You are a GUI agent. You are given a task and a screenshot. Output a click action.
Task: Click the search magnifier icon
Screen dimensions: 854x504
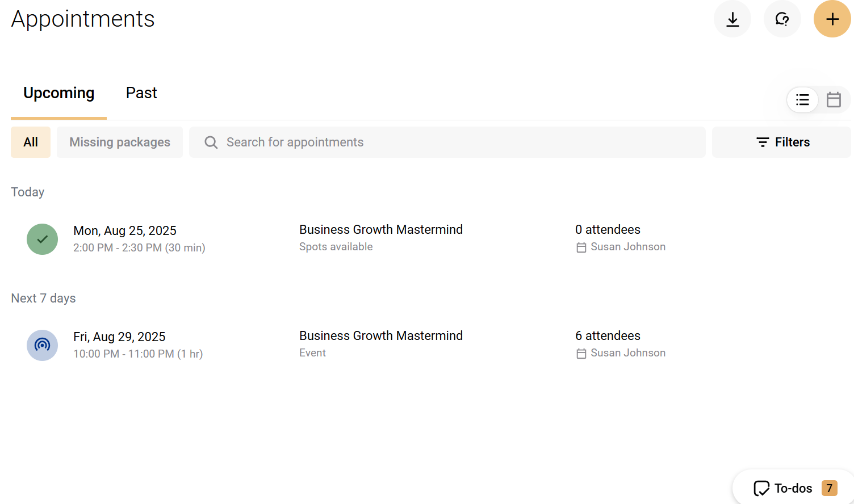pos(211,142)
